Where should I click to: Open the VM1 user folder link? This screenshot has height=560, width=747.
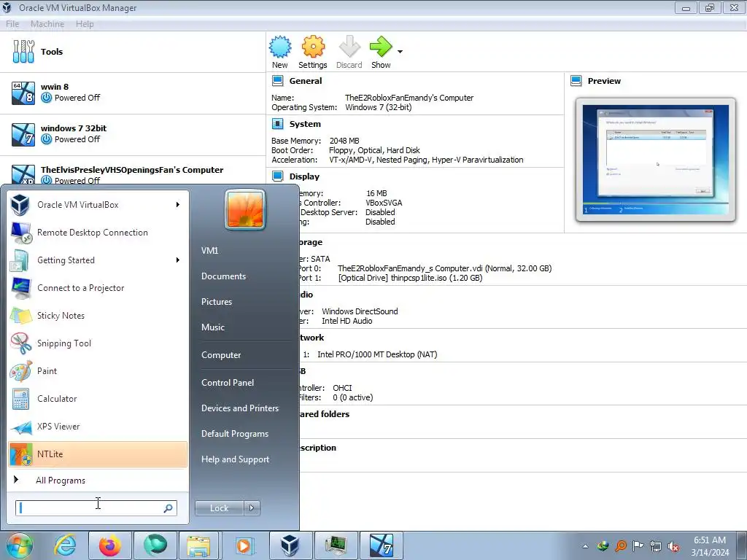pos(209,251)
